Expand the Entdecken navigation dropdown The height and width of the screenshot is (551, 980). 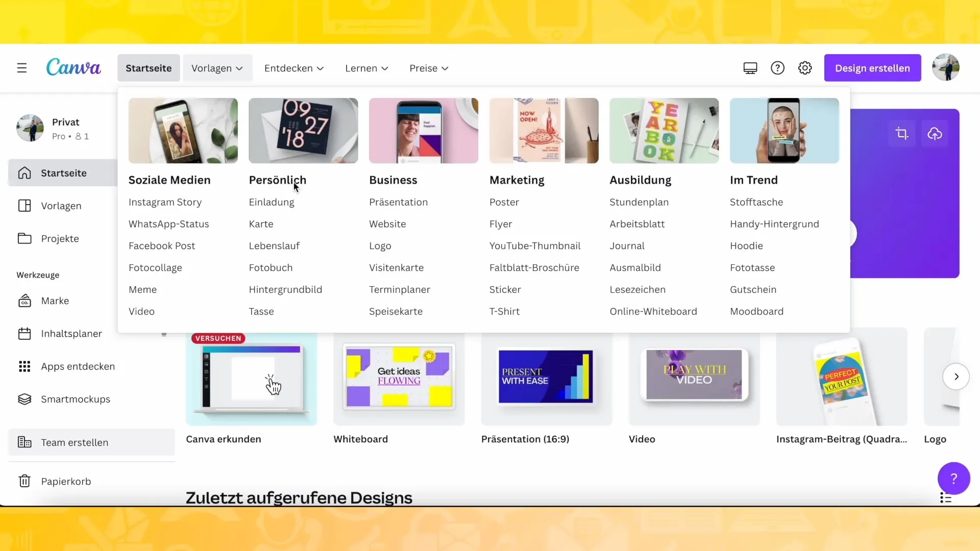coord(293,68)
